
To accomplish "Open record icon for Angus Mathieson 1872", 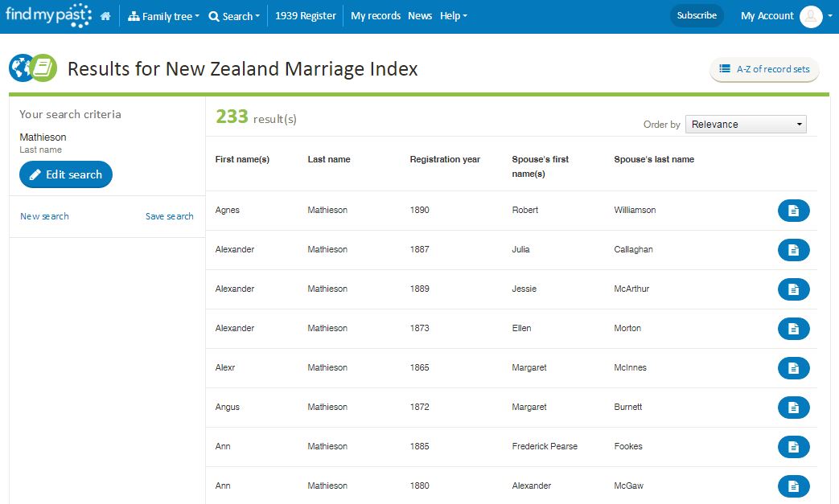I will 793,408.
